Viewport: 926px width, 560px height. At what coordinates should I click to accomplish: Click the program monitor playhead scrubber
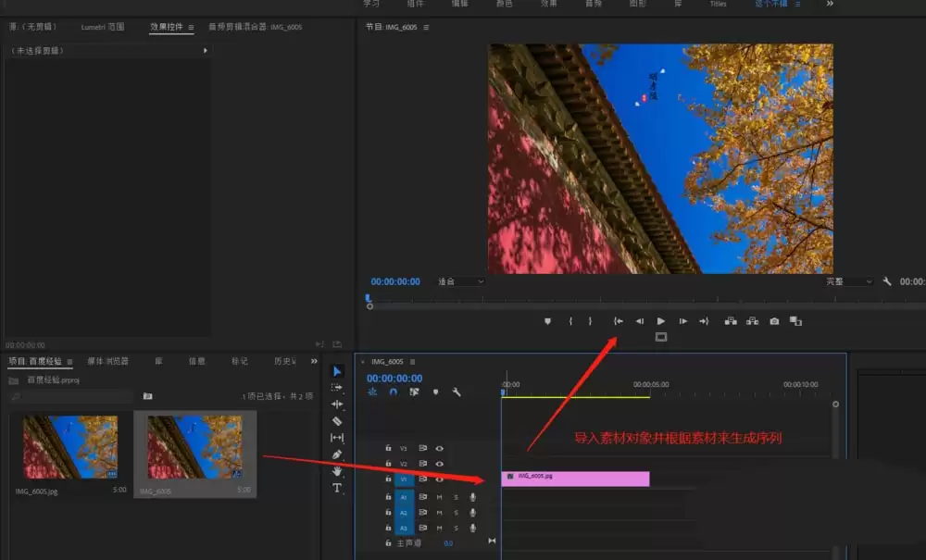[x=368, y=299]
